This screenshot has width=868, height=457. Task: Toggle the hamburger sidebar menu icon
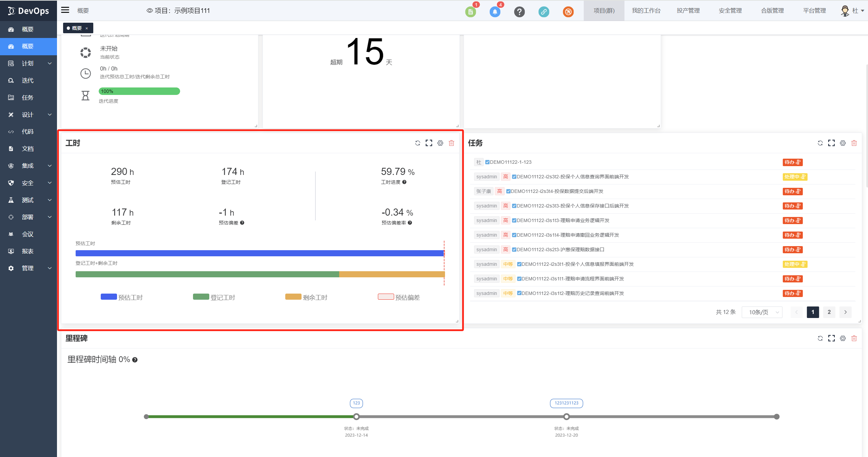pos(65,10)
